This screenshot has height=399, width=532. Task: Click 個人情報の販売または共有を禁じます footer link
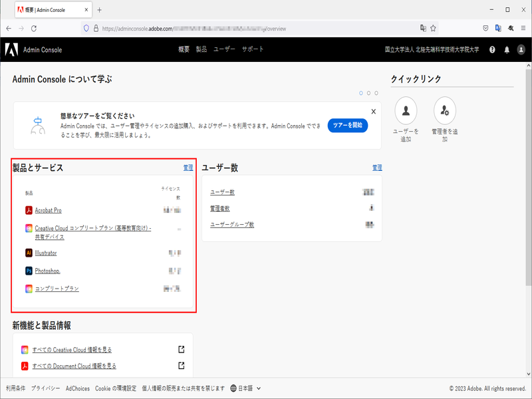184,388
